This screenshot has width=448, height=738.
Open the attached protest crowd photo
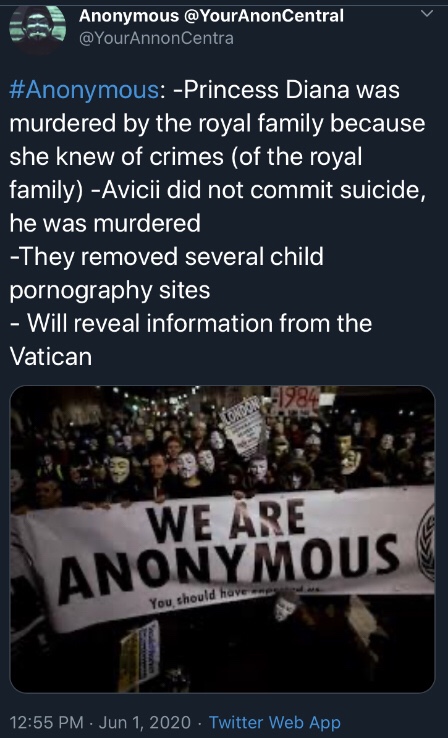(223, 539)
